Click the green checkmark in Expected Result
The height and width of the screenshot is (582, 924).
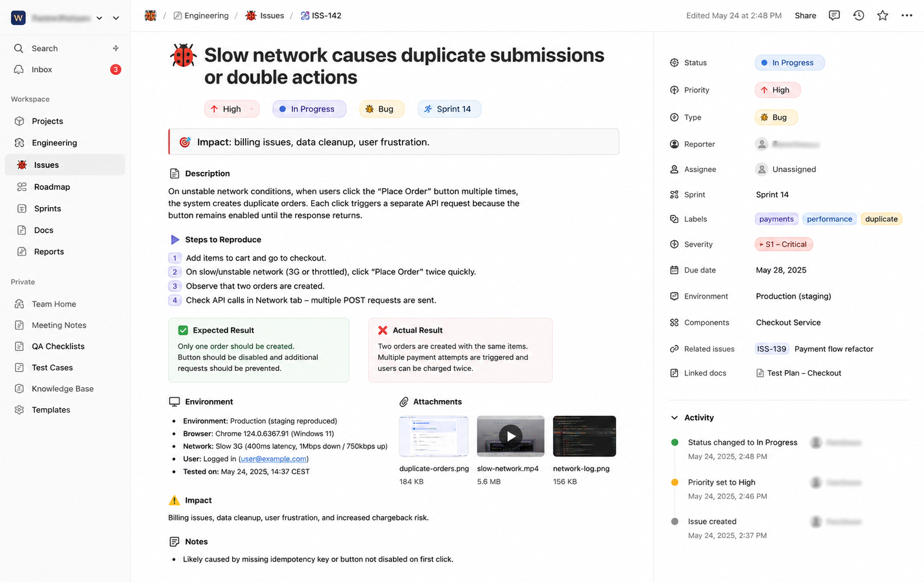(183, 330)
